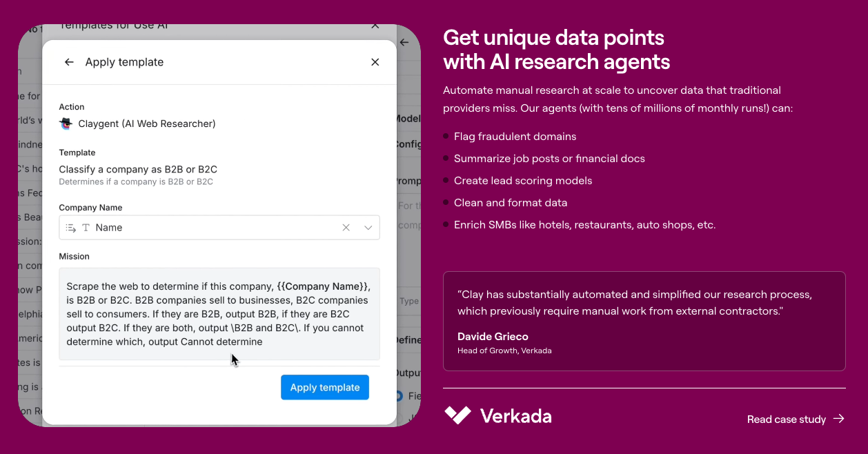Click the Verkada wordmark text
This screenshot has width=868, height=454.
point(515,417)
